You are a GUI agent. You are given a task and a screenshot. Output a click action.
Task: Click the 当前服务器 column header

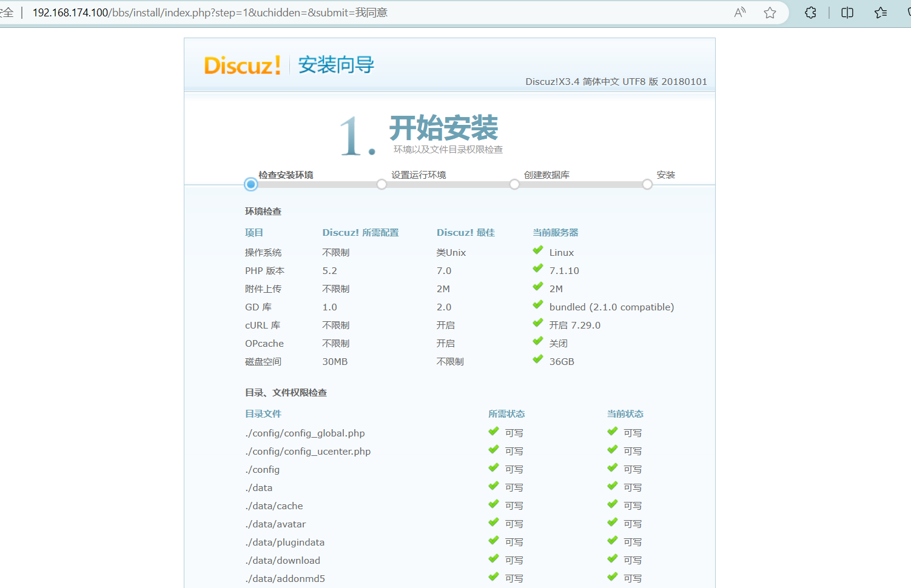coord(556,233)
